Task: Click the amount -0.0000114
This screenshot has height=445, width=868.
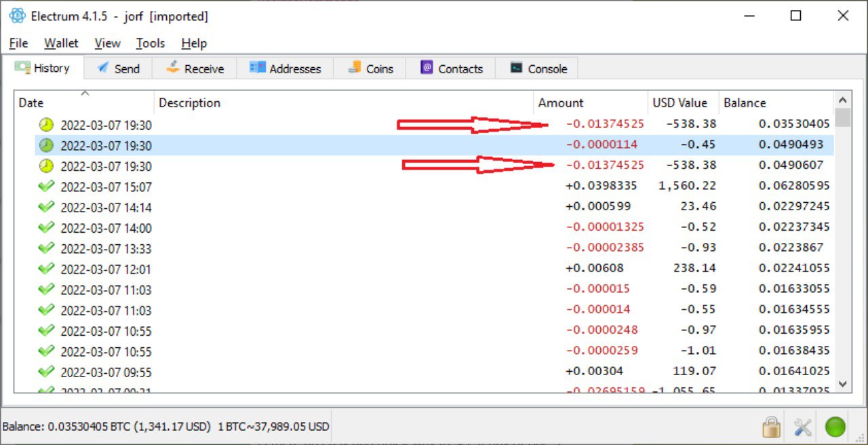Action: click(601, 144)
